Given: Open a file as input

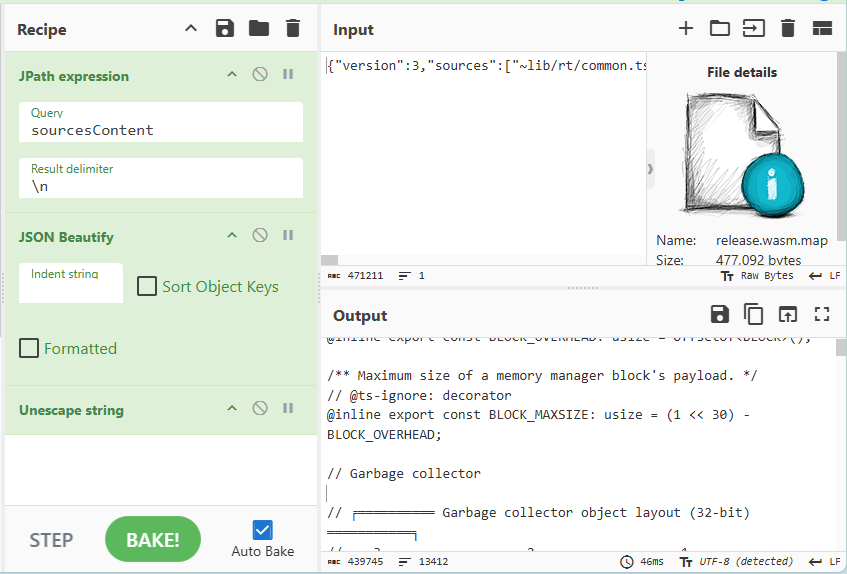Looking at the screenshot, I should coord(753,29).
